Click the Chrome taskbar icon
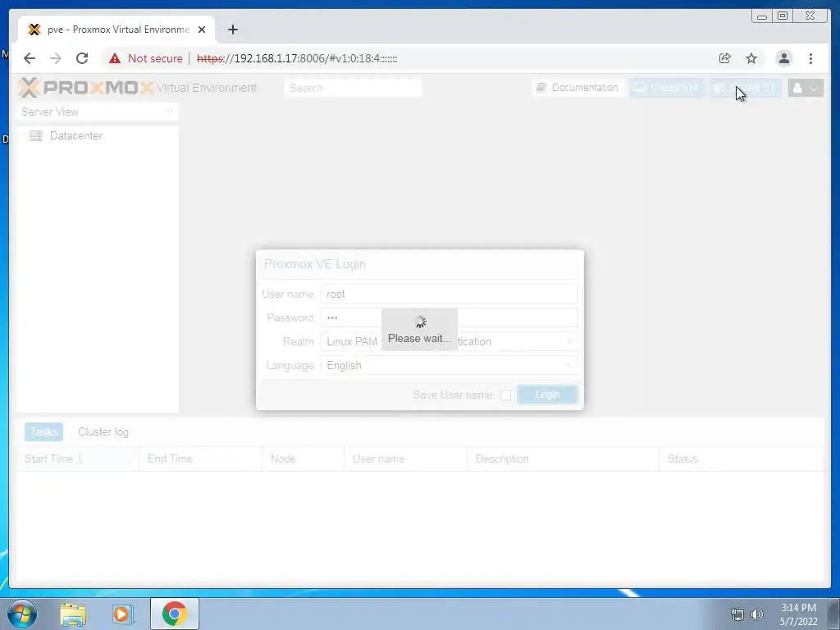 pos(174,614)
